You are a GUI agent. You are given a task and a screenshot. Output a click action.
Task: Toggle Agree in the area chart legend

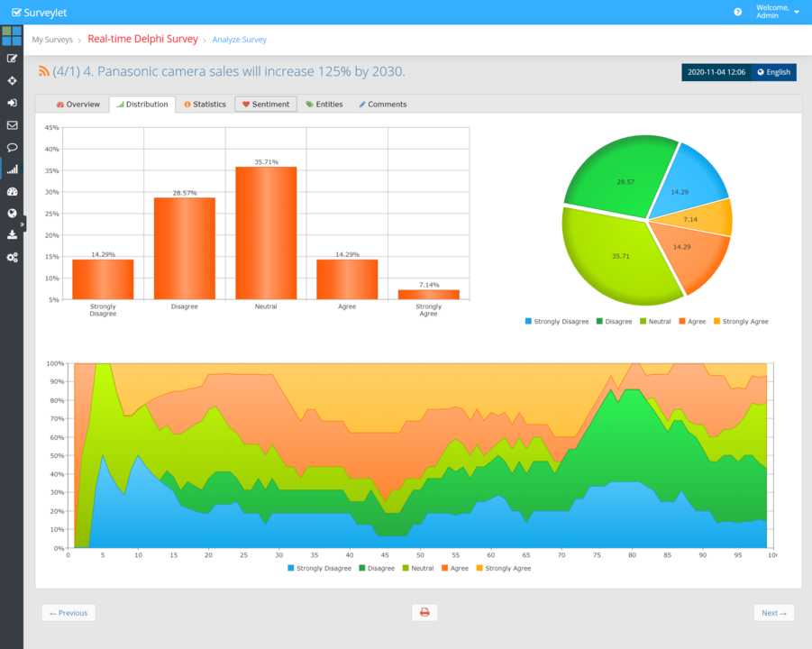(x=455, y=568)
